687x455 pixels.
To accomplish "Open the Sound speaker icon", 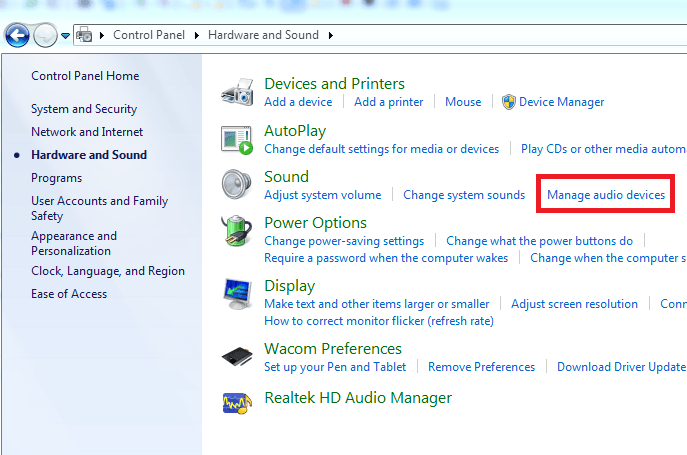I will click(237, 184).
